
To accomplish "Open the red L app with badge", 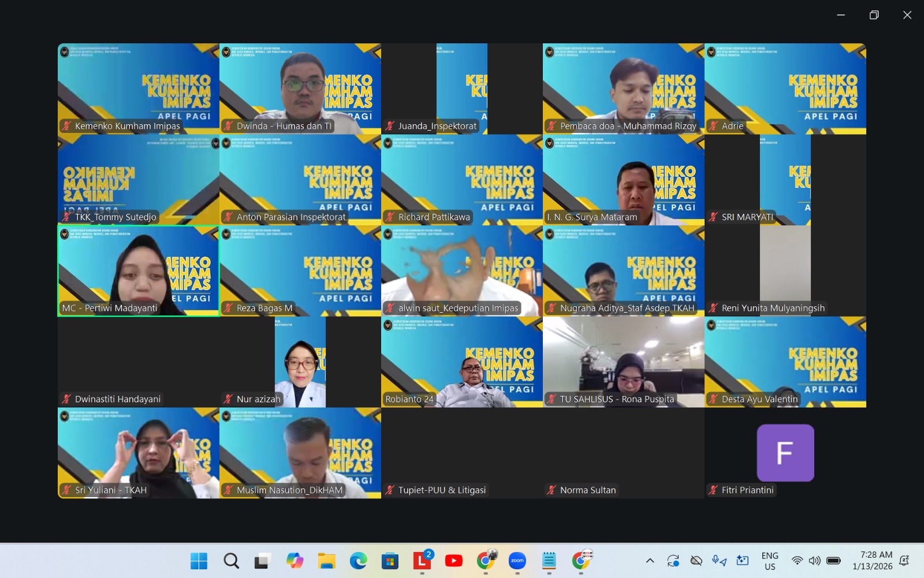I will pos(422,561).
